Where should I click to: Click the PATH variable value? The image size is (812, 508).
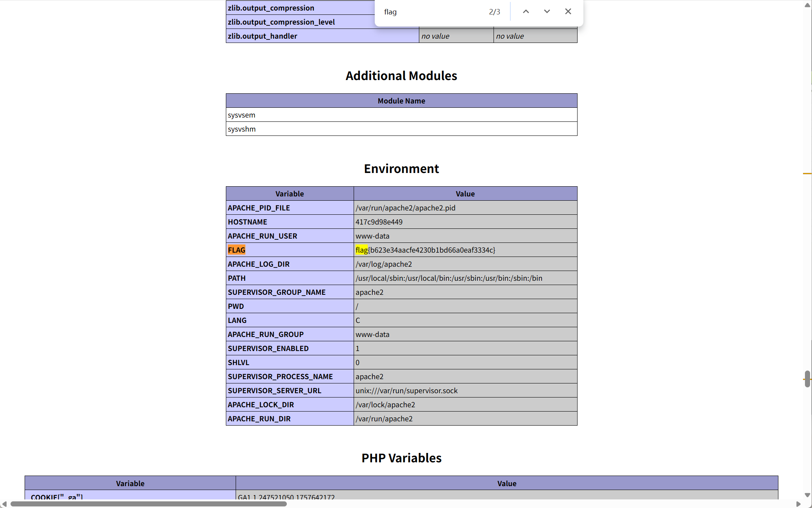pyautogui.click(x=449, y=278)
